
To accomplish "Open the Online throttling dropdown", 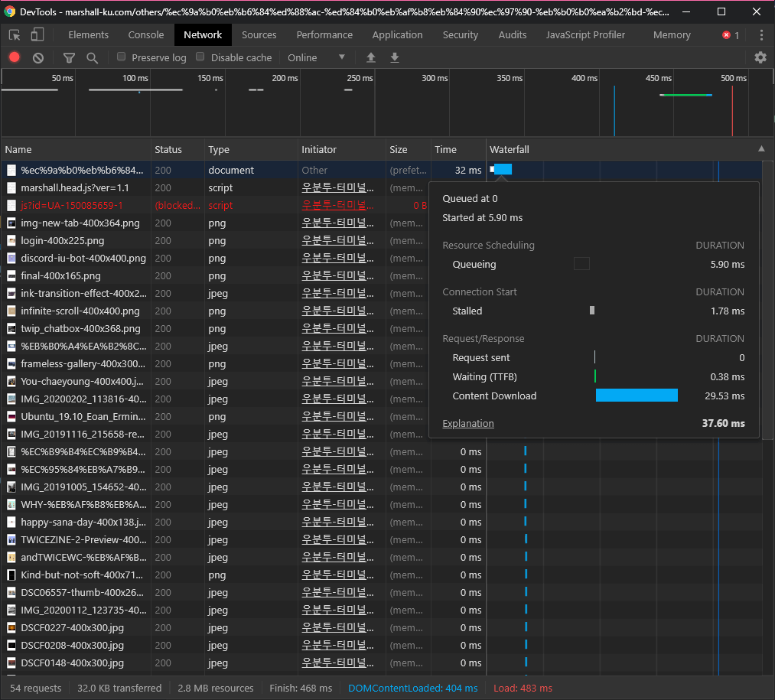I will coord(316,57).
